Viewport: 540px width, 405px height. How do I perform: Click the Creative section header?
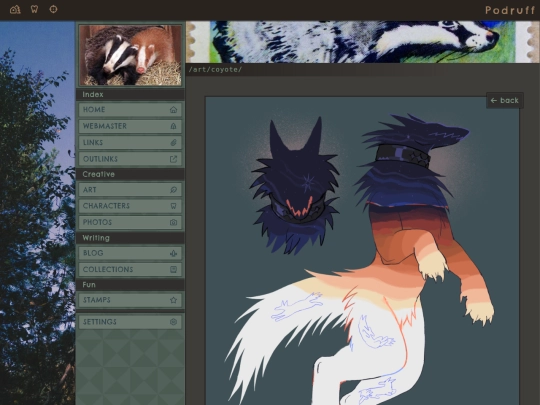[130, 174]
